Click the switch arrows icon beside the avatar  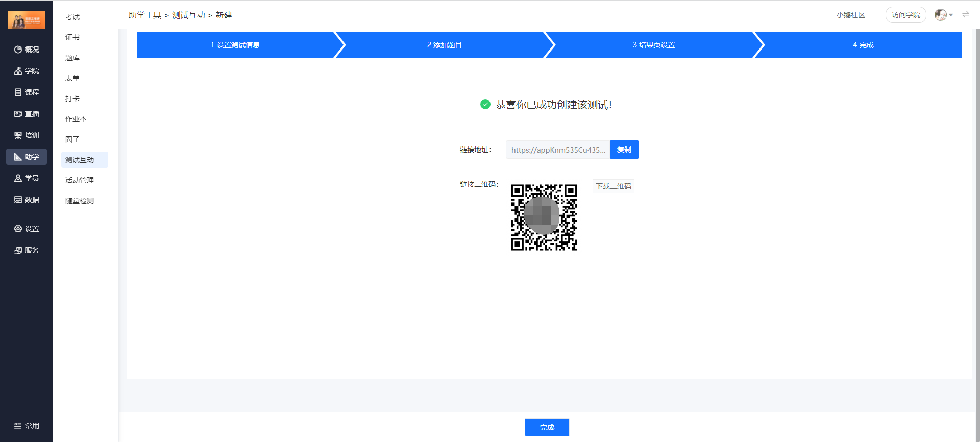point(966,15)
